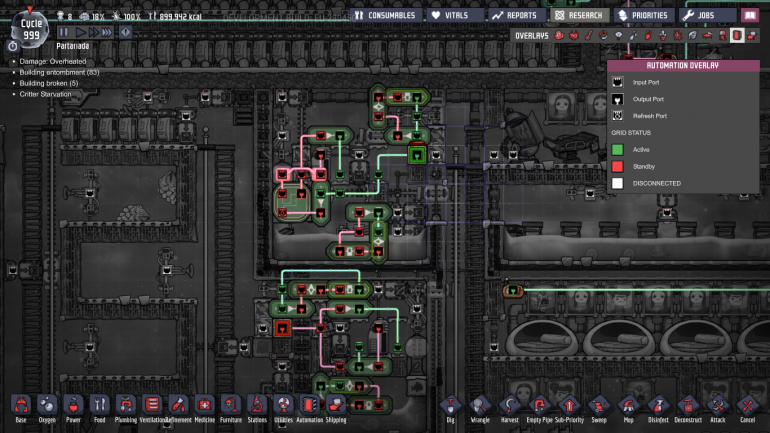Viewport: 770px width, 433px height.
Task: Toggle the Exosuit overlay icon
Action: (722, 35)
